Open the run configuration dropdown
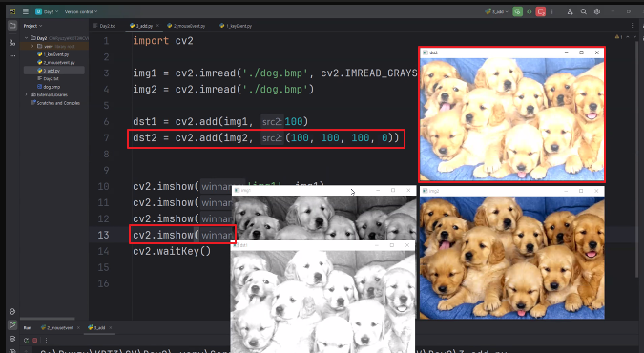 pyautogui.click(x=496, y=11)
